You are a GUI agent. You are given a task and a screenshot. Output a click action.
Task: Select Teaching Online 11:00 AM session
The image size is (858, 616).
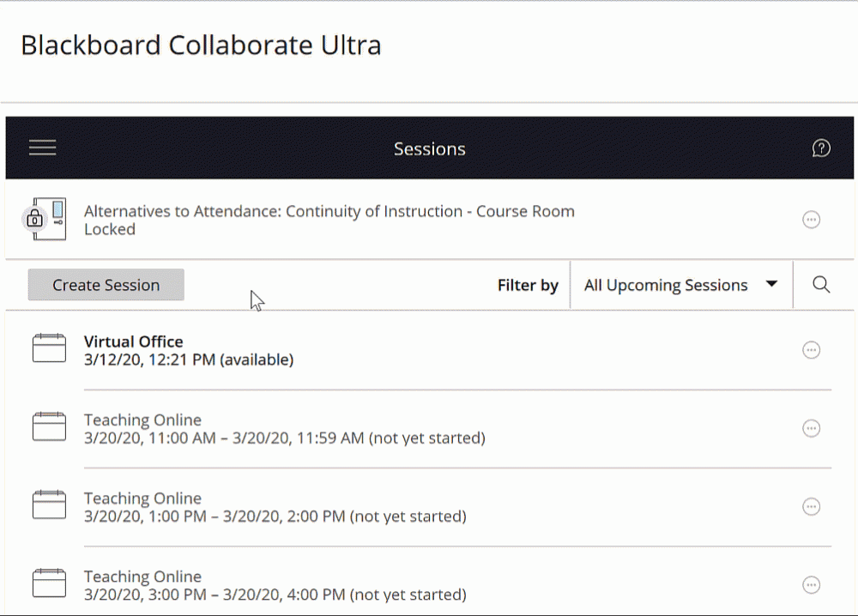coord(142,420)
